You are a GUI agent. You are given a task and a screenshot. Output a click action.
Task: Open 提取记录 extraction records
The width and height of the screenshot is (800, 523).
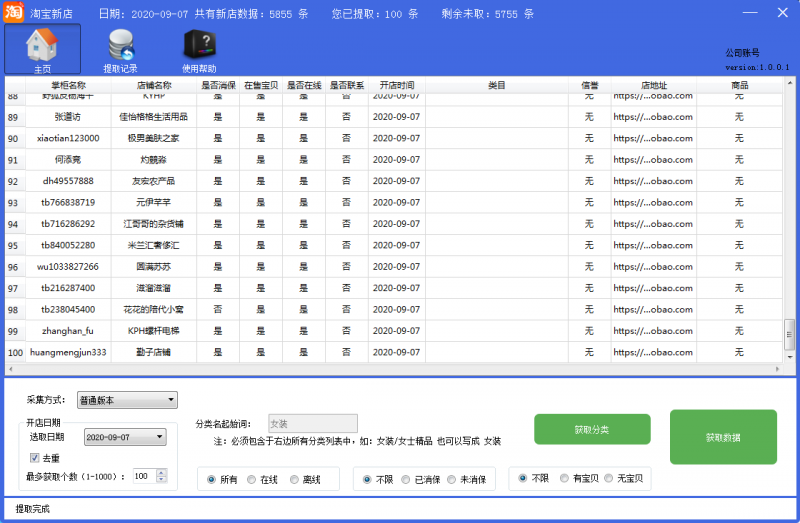pos(121,48)
